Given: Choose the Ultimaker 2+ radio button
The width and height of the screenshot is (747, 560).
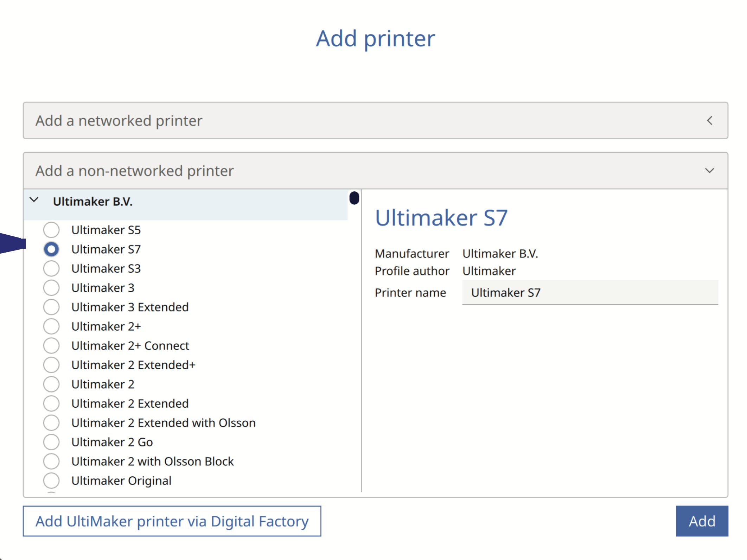Looking at the screenshot, I should point(51,326).
